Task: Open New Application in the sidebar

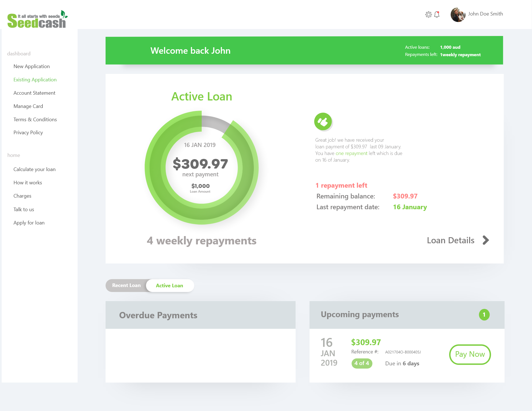Action: tap(32, 66)
